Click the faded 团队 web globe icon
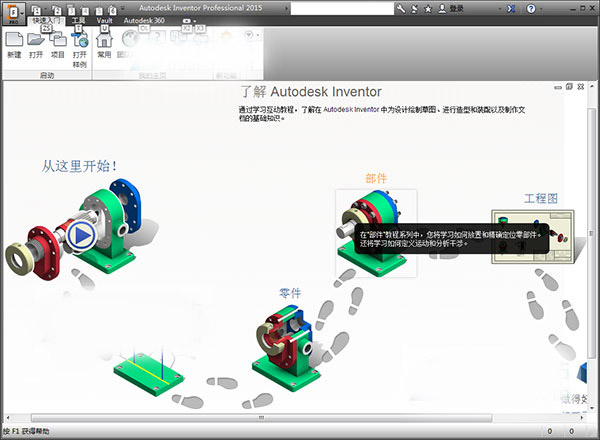The width and height of the screenshot is (600, 440). coord(130,39)
